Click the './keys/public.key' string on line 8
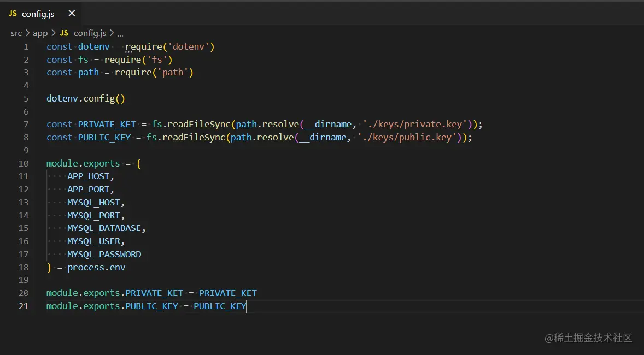This screenshot has width=644, height=355. pyautogui.click(x=406, y=137)
